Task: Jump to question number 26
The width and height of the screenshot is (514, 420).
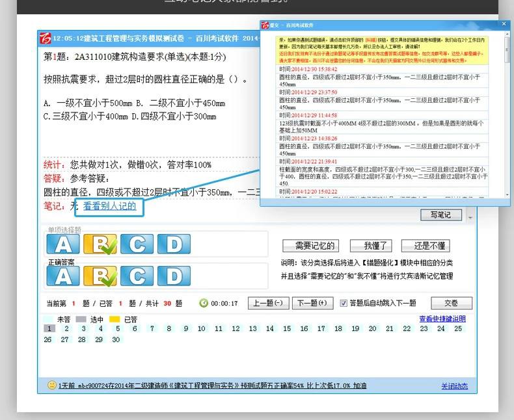Action: pos(47,339)
